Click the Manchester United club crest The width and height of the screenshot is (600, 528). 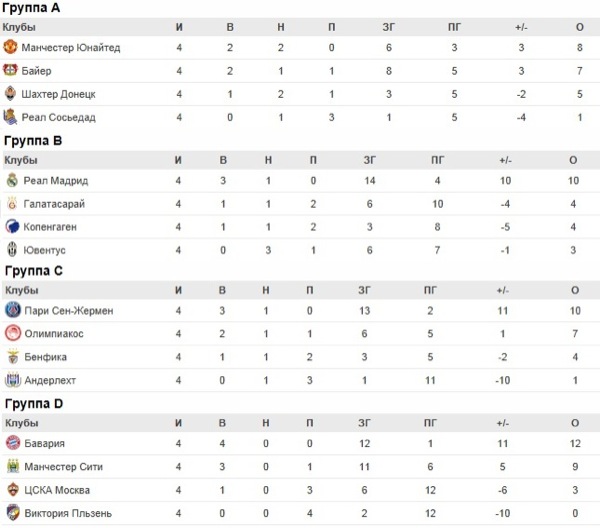pos(13,47)
